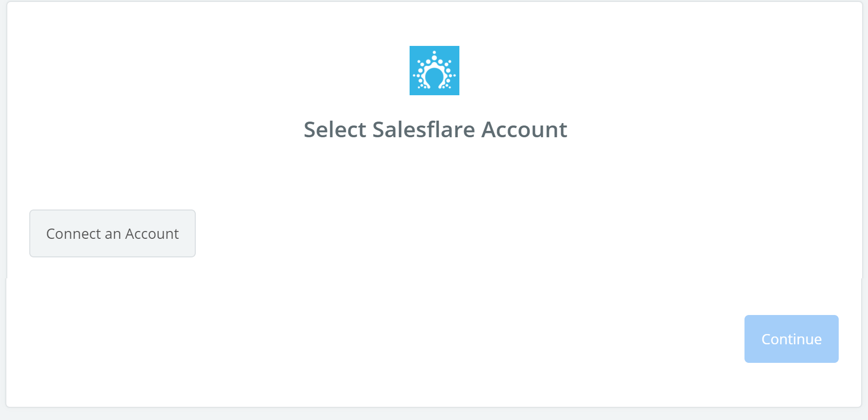Click the word "Connect" on the gray button
This screenshot has width=868, height=420.
[x=73, y=234]
